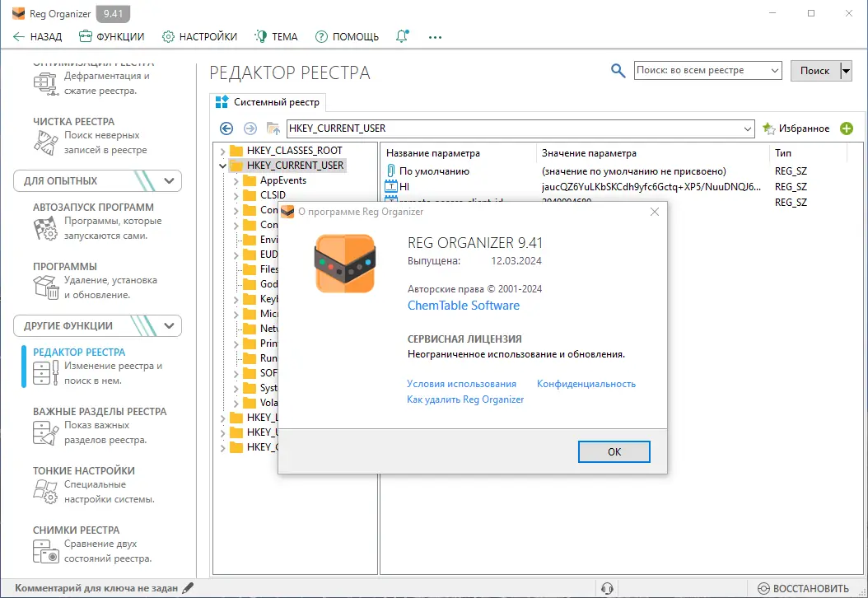Select the HKEY_CLASSES_ROOT key

[295, 151]
